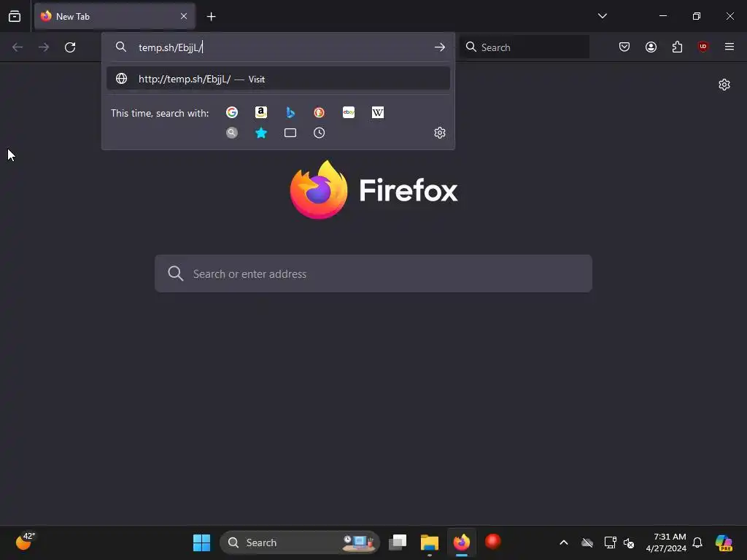Search this time with eBay
This screenshot has height=560, width=747.
tap(349, 112)
